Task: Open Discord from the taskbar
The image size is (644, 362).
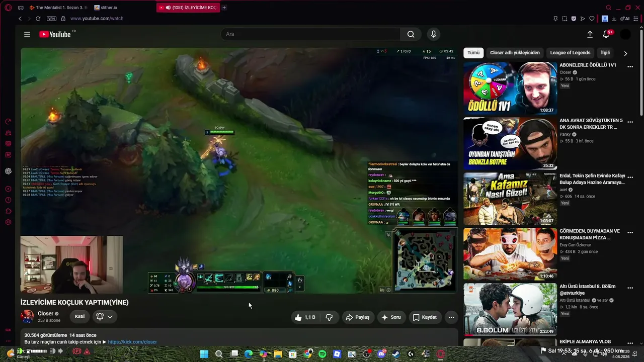Action: 381,354
